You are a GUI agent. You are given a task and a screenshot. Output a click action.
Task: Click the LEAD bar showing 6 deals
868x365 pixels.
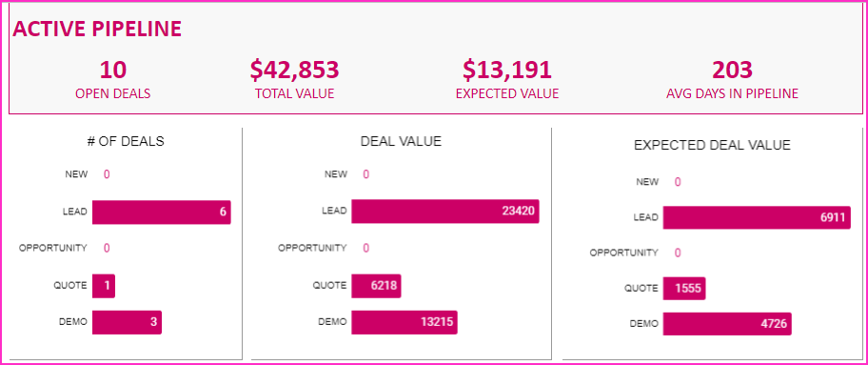(161, 213)
